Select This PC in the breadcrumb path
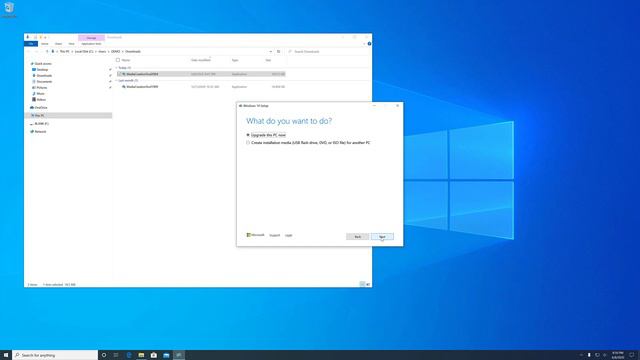The height and width of the screenshot is (360, 640). pyautogui.click(x=64, y=51)
